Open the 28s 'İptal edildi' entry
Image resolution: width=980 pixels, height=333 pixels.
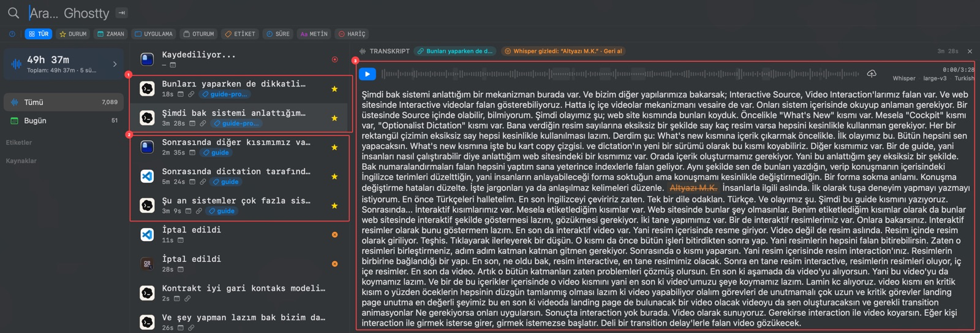tap(240, 264)
